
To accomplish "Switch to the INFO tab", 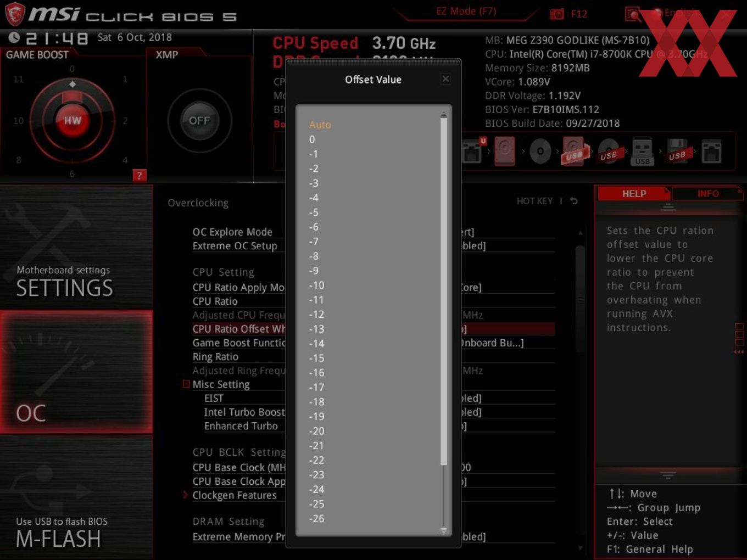I will pos(708,194).
